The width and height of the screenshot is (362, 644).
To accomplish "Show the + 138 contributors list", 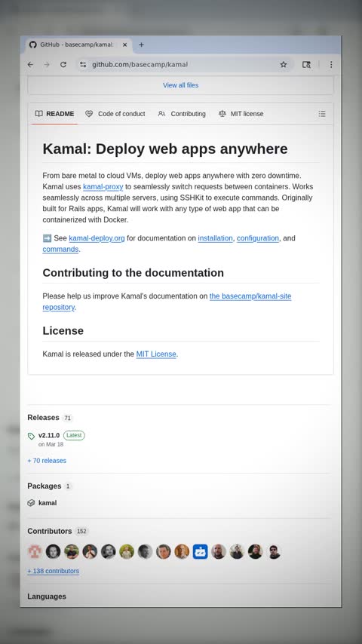I will (53, 572).
